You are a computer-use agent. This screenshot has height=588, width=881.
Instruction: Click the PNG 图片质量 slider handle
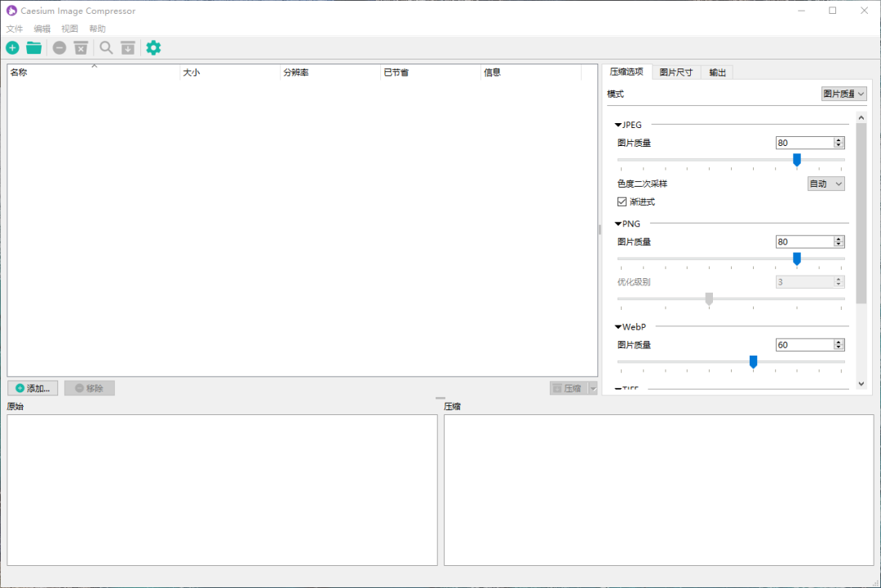797,259
